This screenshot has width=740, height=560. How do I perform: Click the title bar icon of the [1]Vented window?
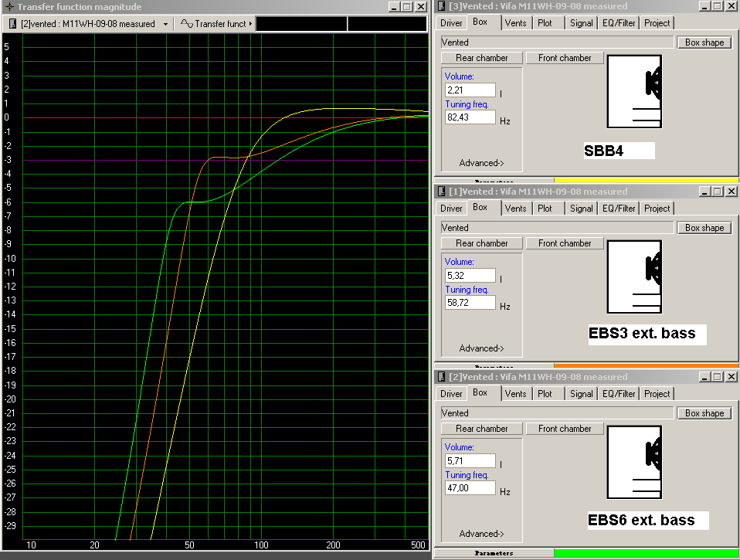(x=442, y=192)
